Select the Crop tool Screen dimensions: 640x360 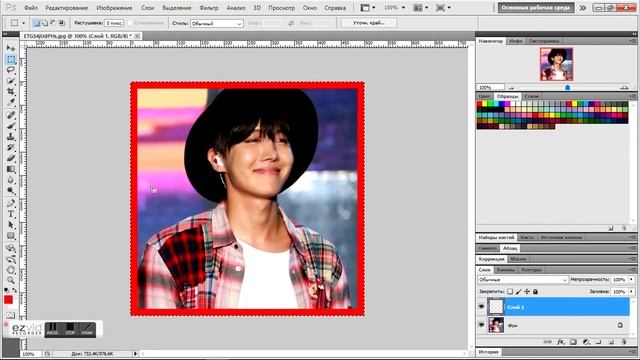tap(11, 91)
